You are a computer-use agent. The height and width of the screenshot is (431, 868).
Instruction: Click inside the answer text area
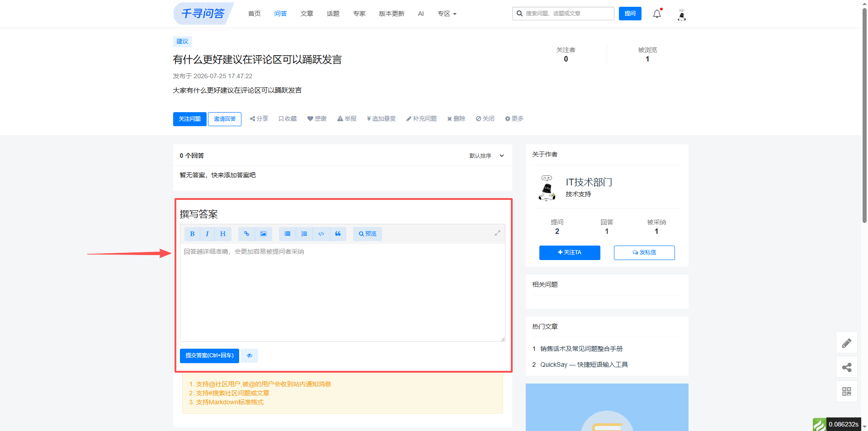coord(342,293)
